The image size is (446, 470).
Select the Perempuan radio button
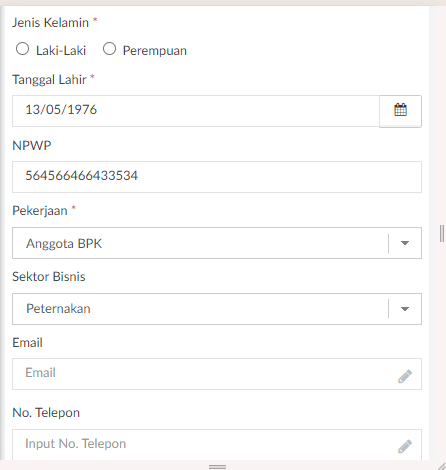109,49
